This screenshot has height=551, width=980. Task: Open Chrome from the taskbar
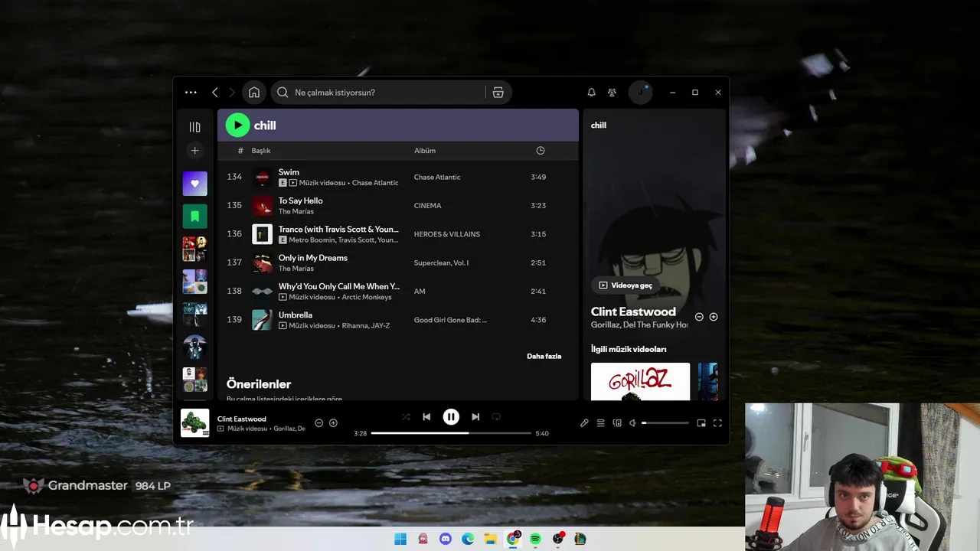pos(513,539)
